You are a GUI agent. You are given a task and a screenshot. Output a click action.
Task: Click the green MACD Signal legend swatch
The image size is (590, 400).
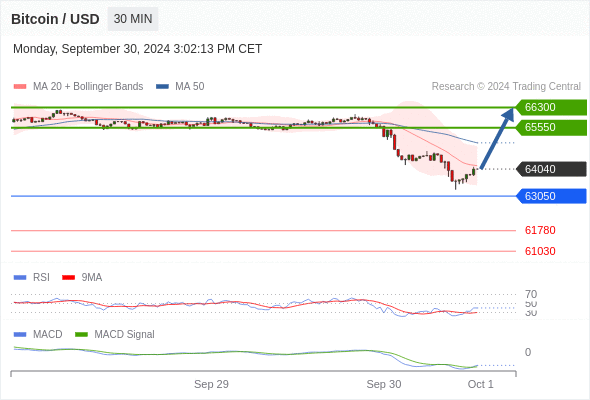(x=81, y=335)
